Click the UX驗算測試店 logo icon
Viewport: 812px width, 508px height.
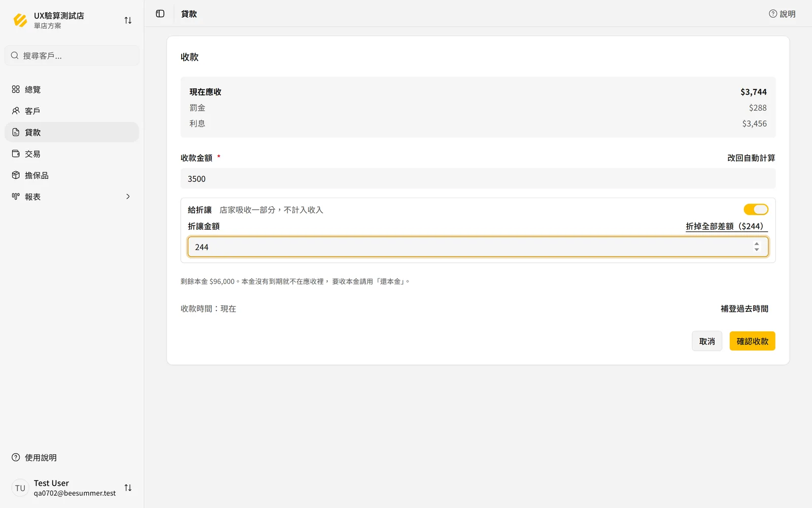20,20
